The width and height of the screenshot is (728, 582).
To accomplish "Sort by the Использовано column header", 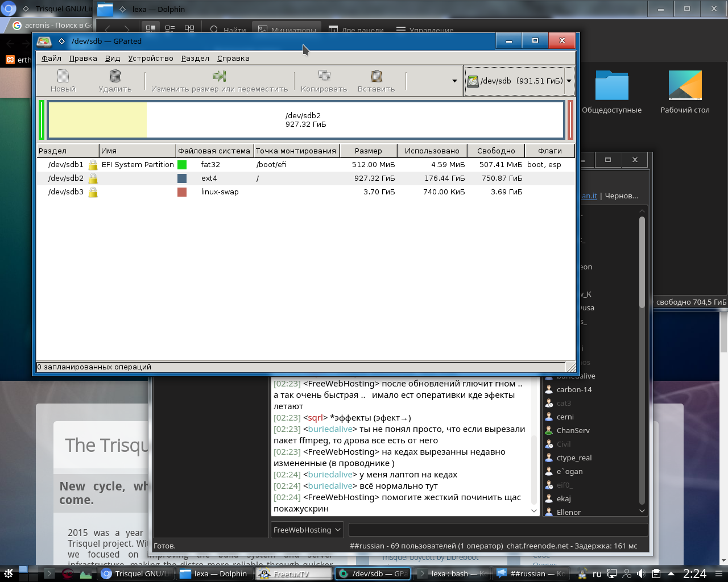I will (x=432, y=151).
